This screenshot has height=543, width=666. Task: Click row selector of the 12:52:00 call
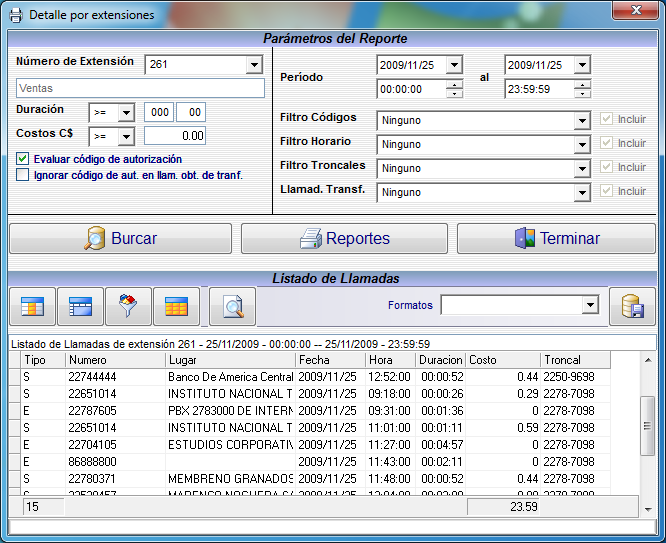click(x=15, y=377)
